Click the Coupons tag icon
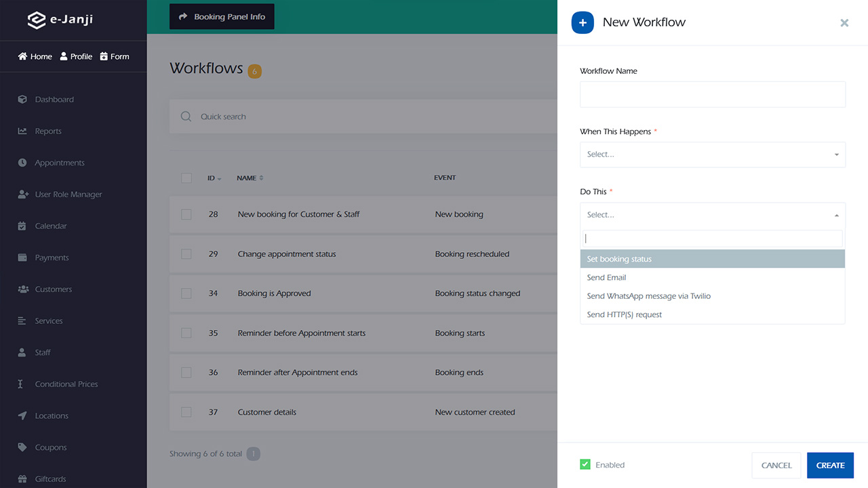The width and height of the screenshot is (868, 488). (x=22, y=447)
